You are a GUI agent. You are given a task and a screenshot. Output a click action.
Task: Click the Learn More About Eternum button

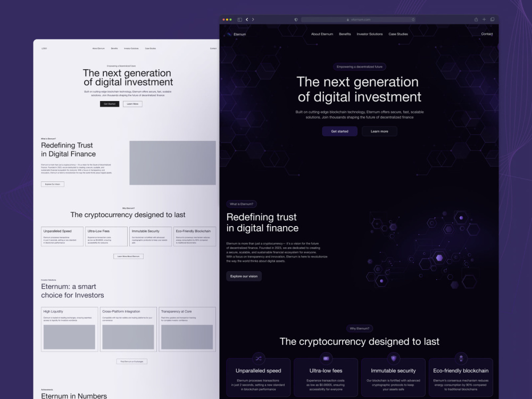(128, 256)
